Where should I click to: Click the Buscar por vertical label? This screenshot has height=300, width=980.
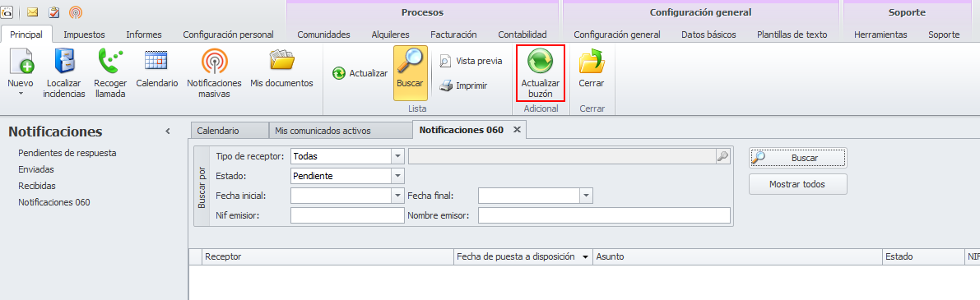pyautogui.click(x=202, y=187)
